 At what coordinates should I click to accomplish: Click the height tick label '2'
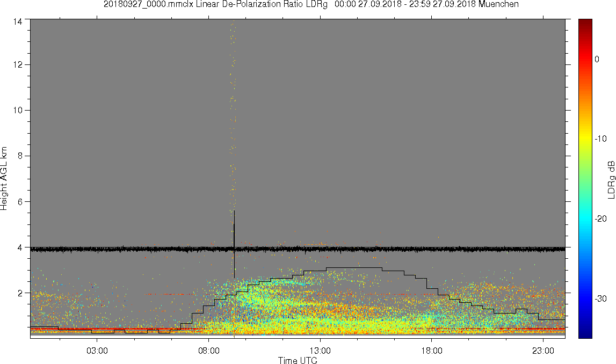[20, 293]
